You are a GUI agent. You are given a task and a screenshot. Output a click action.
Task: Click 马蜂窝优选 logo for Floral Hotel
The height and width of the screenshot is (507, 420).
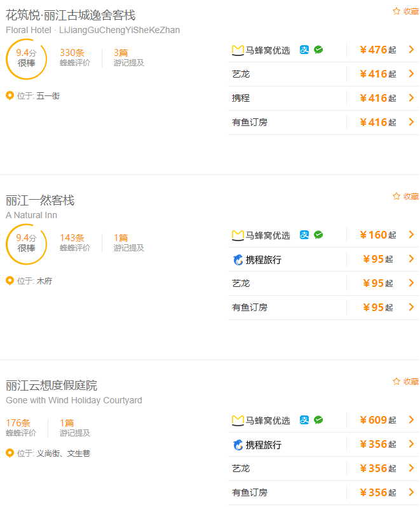point(238,50)
